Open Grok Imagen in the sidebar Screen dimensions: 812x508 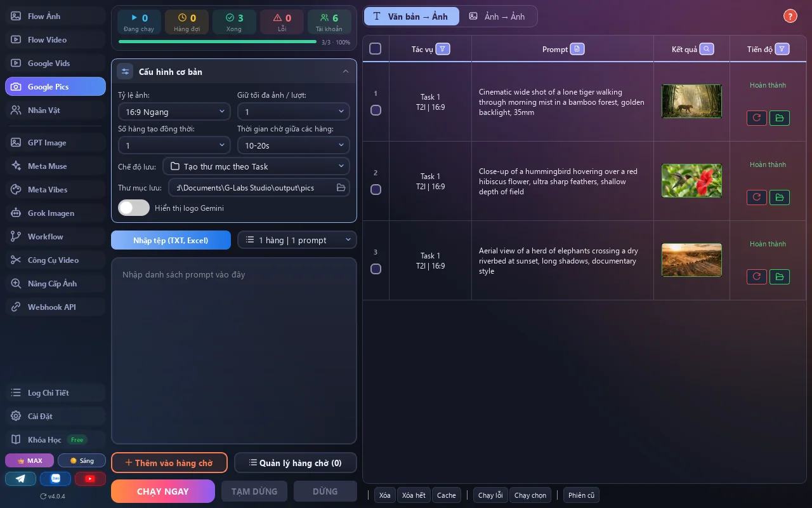click(x=55, y=213)
